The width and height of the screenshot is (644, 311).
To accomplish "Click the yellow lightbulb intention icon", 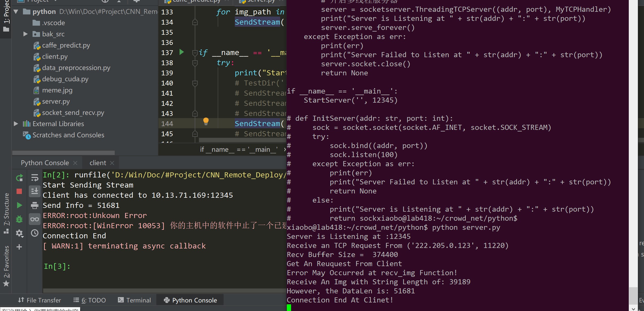I will (x=206, y=121).
